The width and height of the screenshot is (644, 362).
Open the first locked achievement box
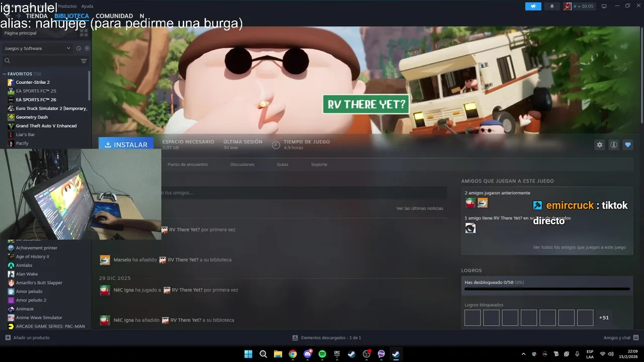pos(472,318)
